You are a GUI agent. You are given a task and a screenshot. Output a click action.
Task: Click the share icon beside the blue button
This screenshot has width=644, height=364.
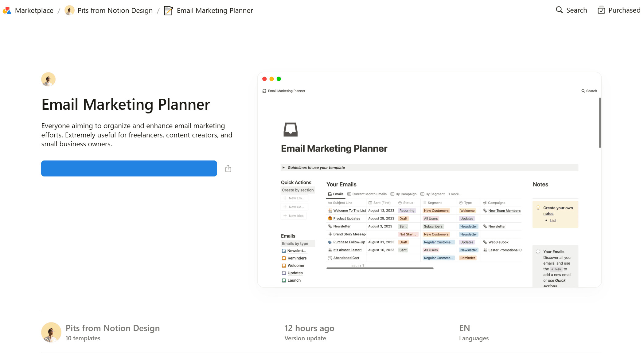point(228,168)
